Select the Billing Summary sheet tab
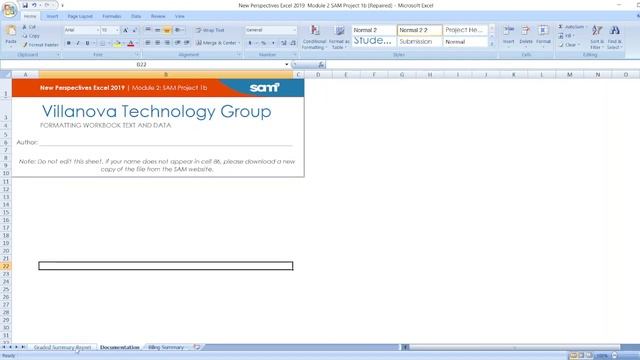Image resolution: width=640 pixels, height=360 pixels. tap(166, 347)
